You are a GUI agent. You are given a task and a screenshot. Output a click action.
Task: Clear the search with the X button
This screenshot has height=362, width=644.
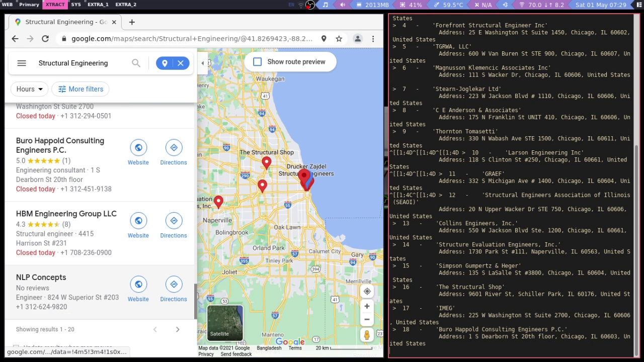point(180,63)
